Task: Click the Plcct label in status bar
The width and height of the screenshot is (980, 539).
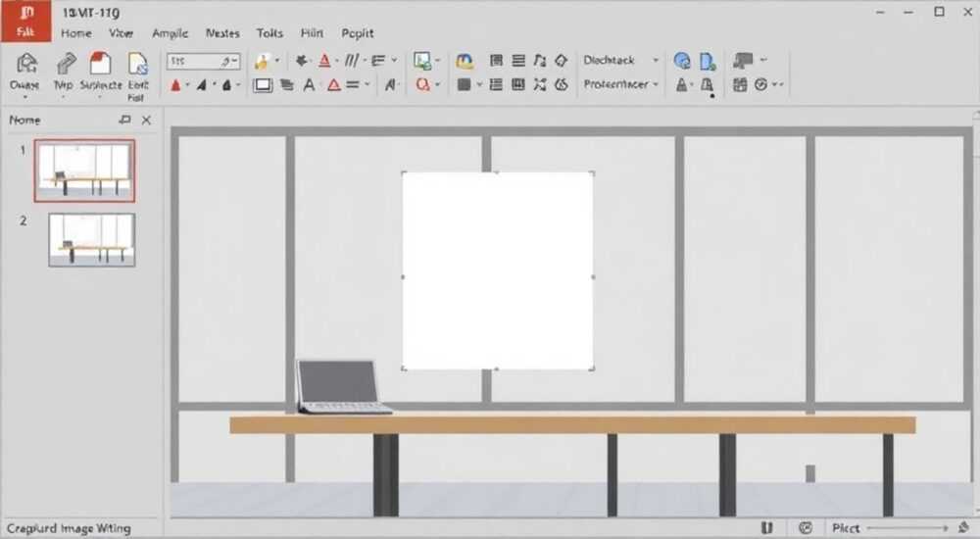Action: coord(846,528)
